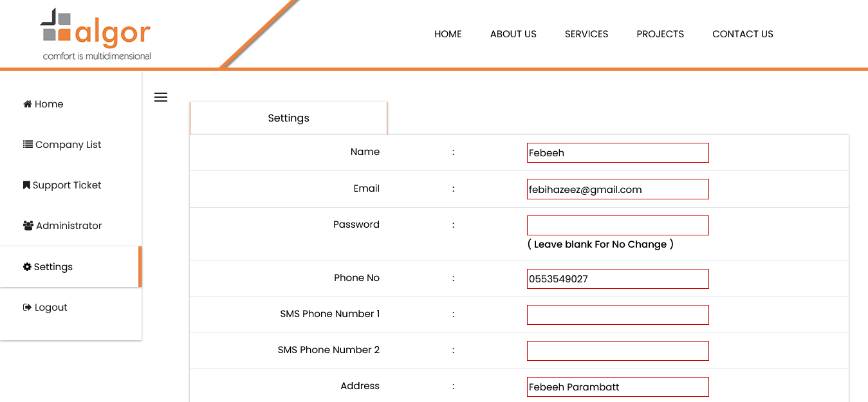The height and width of the screenshot is (402, 868).
Task: Click the Address input field
Action: point(618,387)
